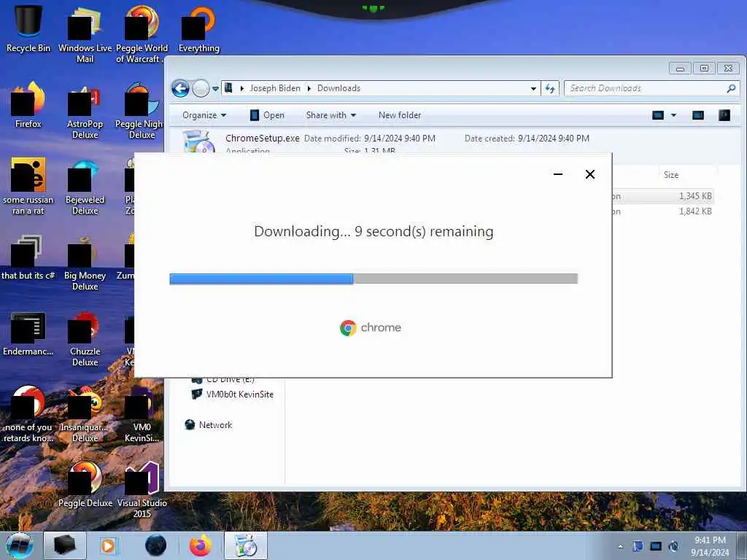Change view icon in Explorer toolbar

tap(658, 115)
